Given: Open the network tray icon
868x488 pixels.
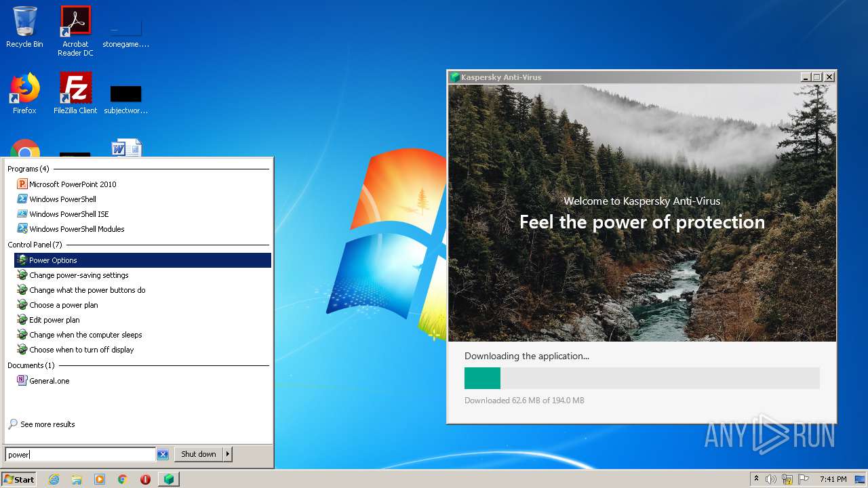Looking at the screenshot, I should 787,479.
